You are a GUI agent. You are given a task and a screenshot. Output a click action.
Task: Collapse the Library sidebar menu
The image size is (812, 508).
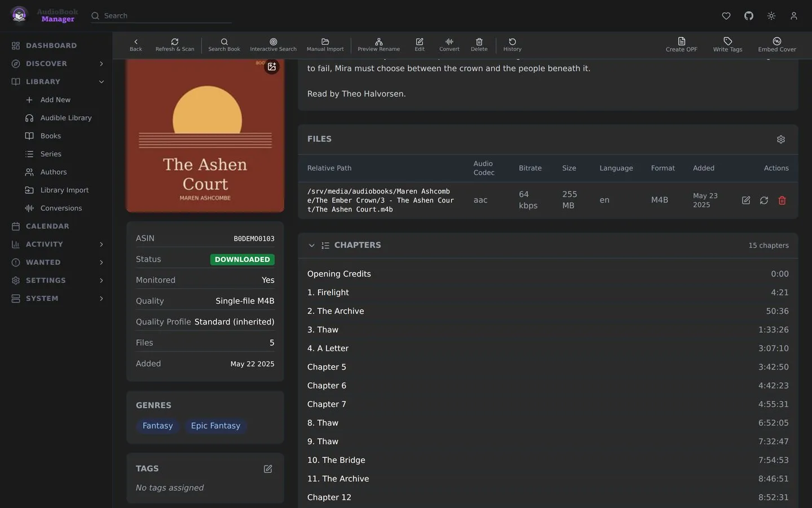(x=101, y=82)
